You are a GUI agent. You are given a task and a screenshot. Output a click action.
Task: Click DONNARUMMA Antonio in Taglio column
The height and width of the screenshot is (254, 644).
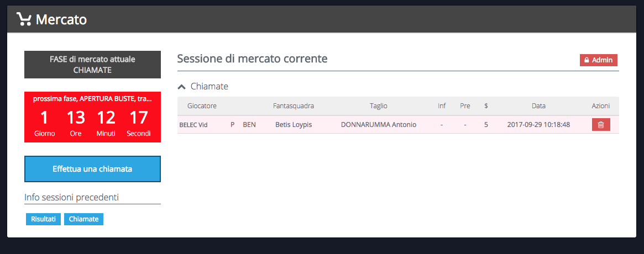pos(379,125)
